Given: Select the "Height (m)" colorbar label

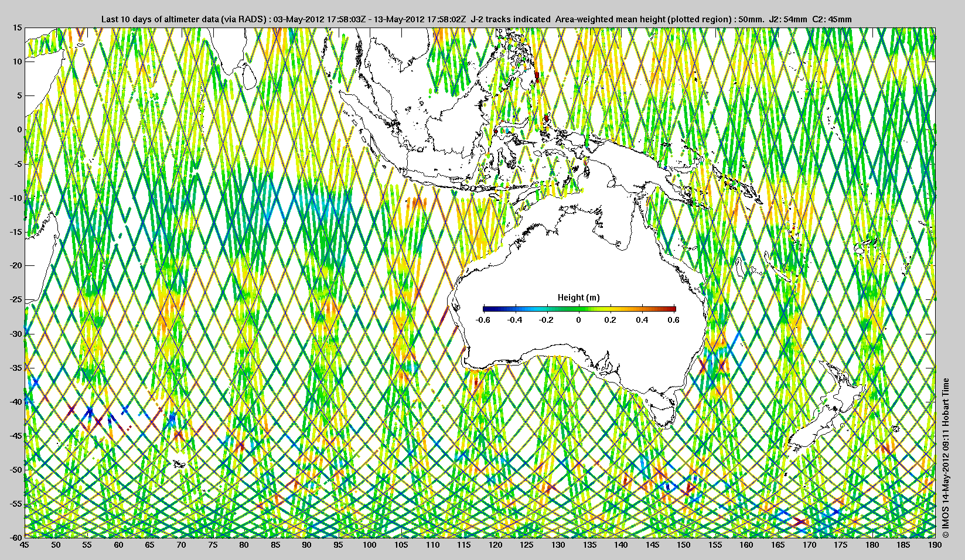Looking at the screenshot, I should (x=579, y=298).
